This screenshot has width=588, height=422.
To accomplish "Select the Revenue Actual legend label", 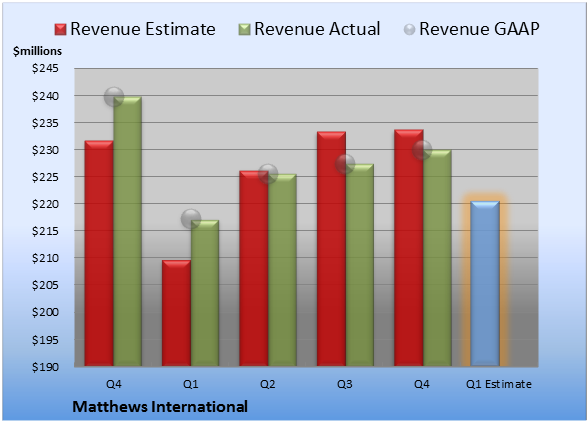I will coord(317,29).
